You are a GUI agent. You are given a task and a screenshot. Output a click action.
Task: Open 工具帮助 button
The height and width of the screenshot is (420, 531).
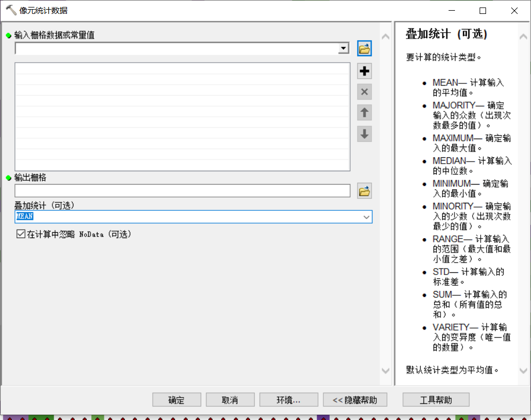(436, 400)
